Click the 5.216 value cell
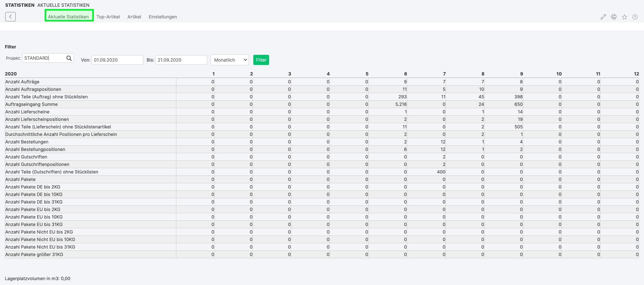Viewport: 644px width, 285px height. click(x=400, y=104)
